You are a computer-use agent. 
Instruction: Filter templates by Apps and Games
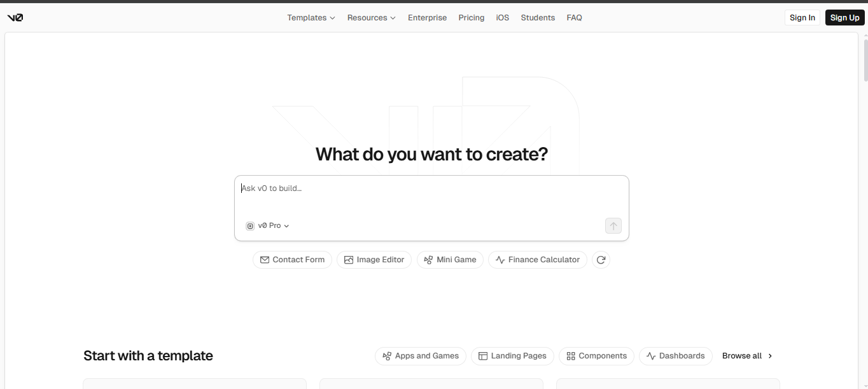[x=420, y=356]
